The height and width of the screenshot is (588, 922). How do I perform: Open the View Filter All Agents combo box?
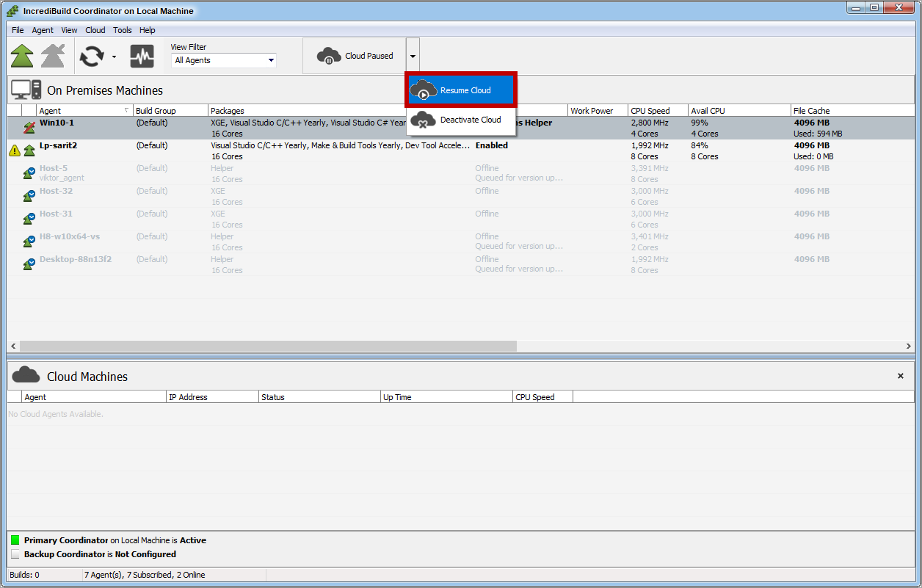pyautogui.click(x=224, y=60)
